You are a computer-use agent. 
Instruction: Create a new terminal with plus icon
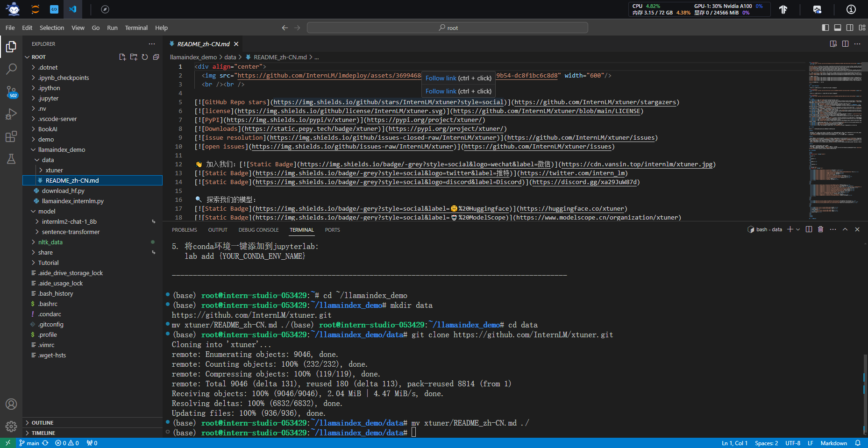click(x=790, y=229)
